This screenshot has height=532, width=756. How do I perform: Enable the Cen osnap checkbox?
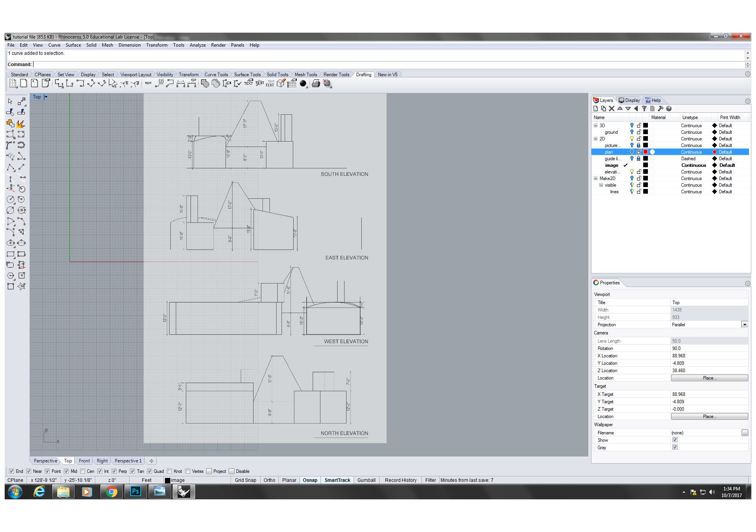(82, 471)
